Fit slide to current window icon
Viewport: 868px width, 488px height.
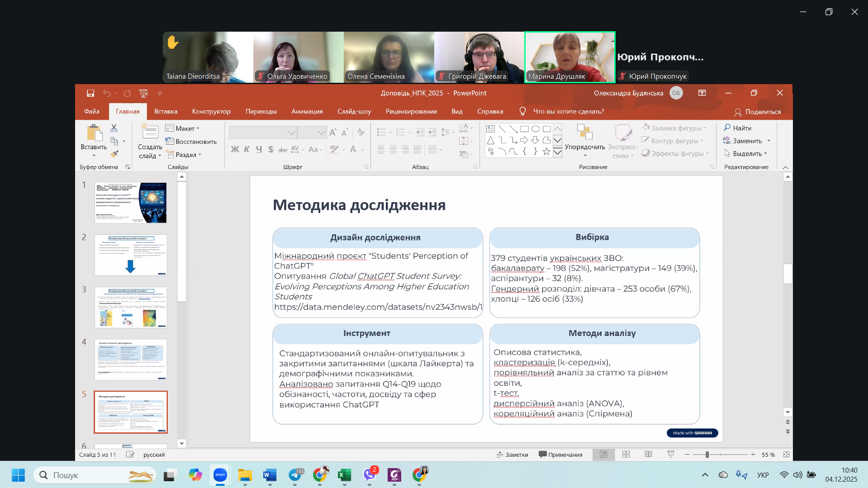786,455
